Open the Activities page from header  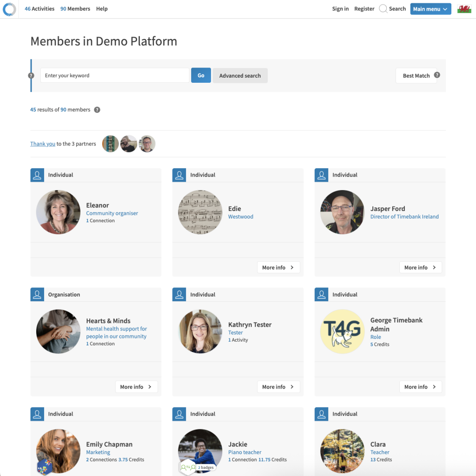tap(40, 9)
